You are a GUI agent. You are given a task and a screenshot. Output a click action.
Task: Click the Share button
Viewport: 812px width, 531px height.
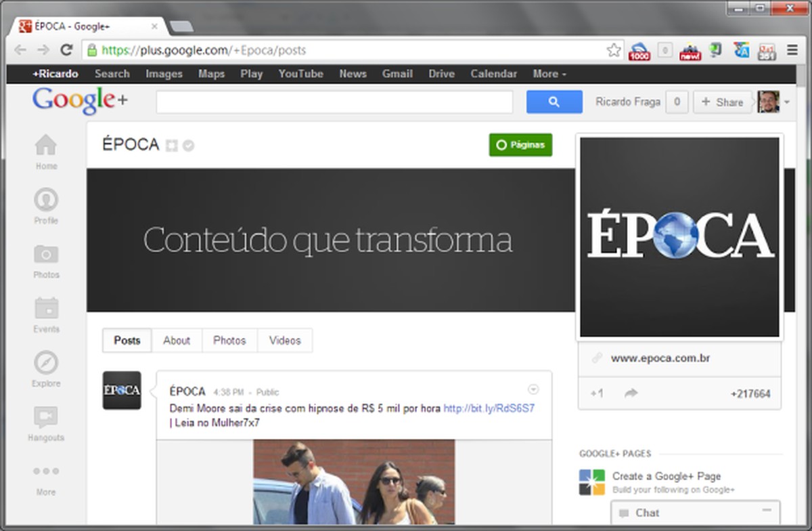(x=722, y=102)
